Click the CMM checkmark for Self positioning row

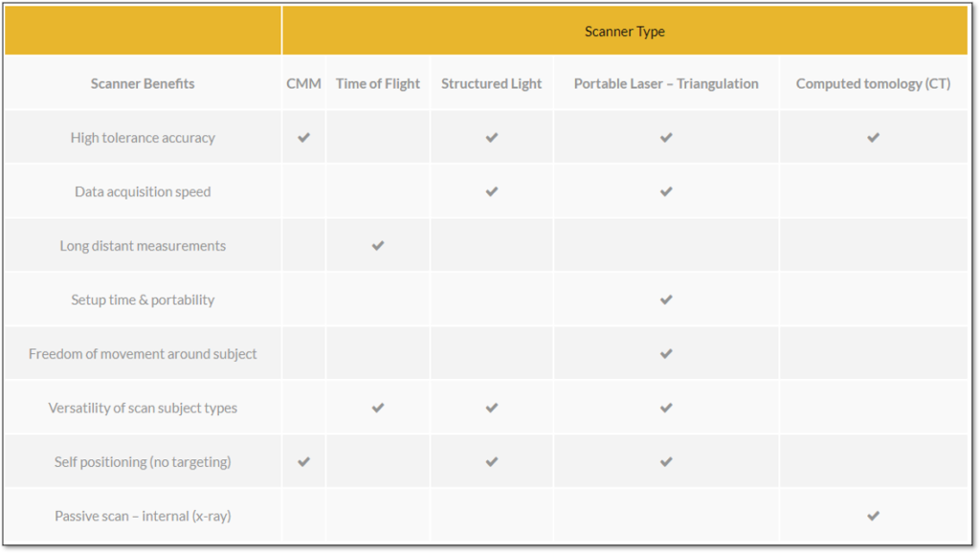point(303,462)
